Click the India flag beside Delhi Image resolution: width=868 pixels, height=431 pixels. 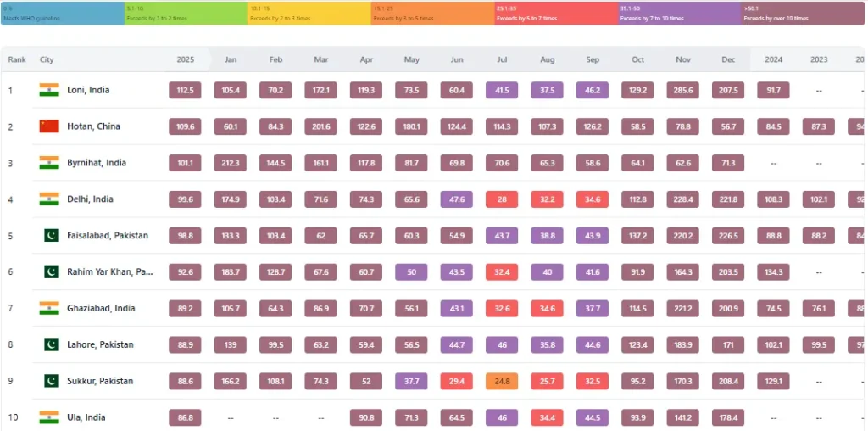(49, 199)
